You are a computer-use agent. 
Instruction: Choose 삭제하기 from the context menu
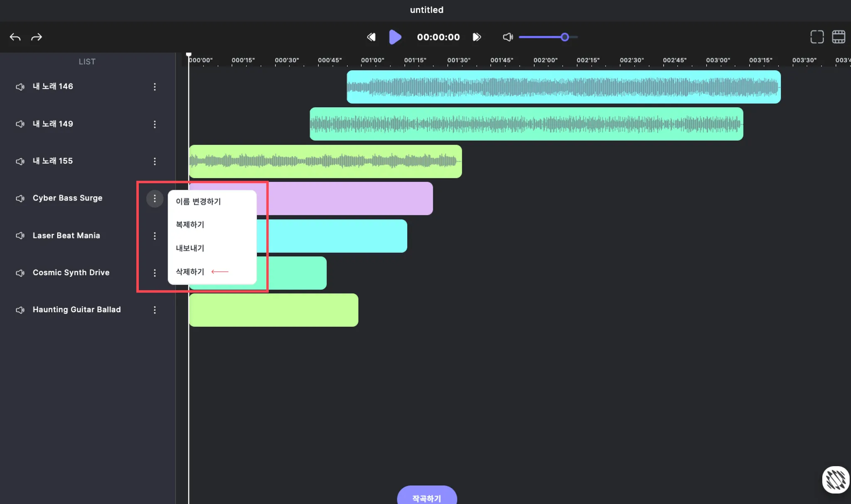(190, 272)
